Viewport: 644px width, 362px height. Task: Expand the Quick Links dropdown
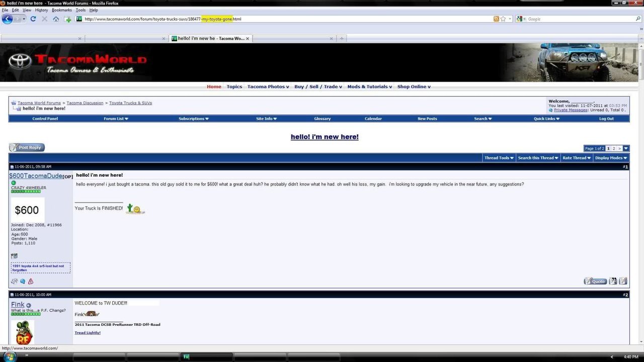point(547,119)
